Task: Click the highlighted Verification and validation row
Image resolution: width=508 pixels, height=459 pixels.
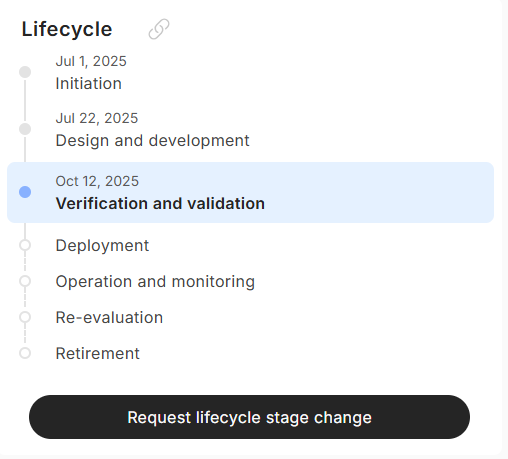Action: (250, 192)
